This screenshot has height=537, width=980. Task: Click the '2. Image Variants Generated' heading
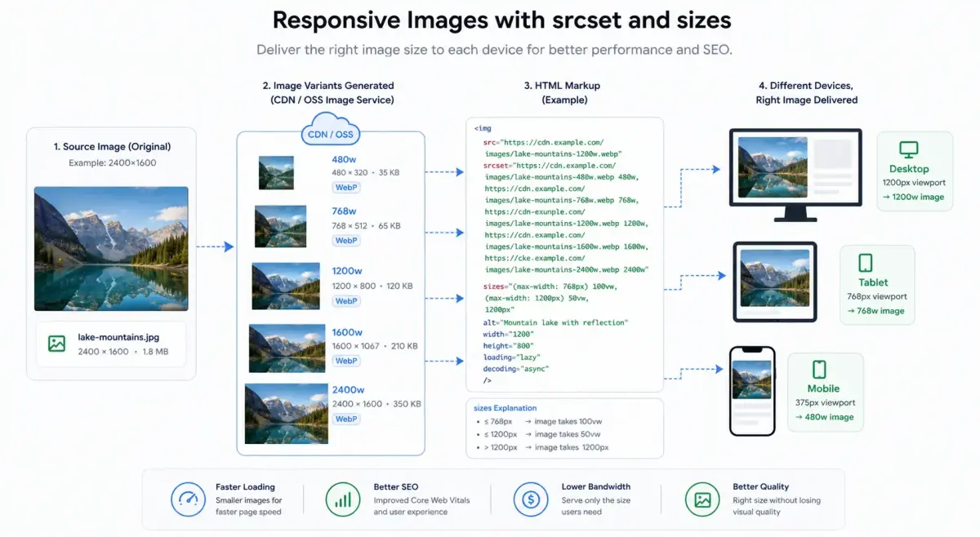pos(328,86)
